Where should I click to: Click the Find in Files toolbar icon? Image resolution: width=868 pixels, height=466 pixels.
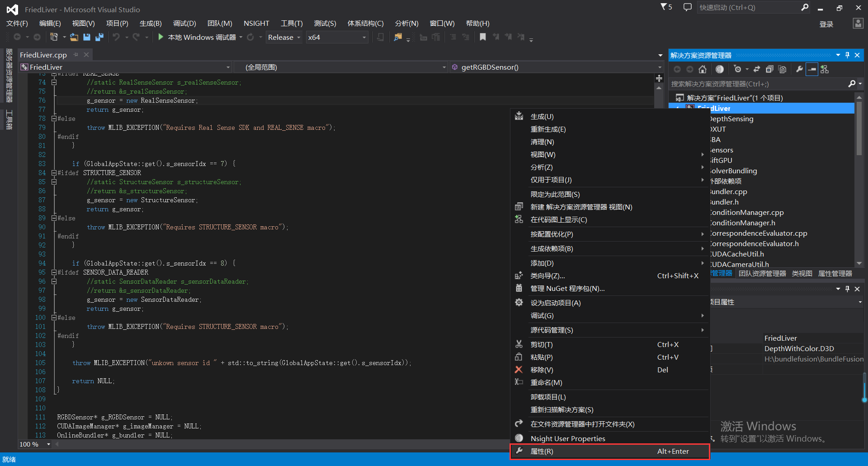pyautogui.click(x=398, y=37)
